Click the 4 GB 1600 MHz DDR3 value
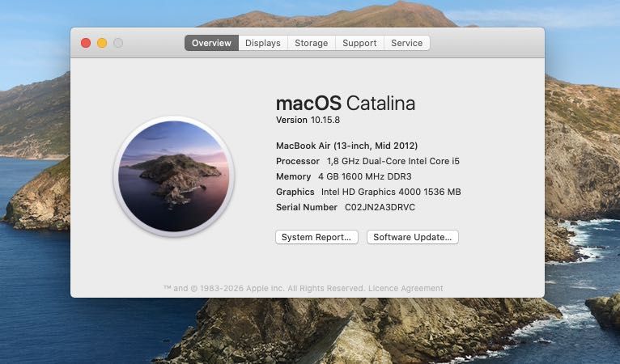The width and height of the screenshot is (620, 364). (365, 176)
